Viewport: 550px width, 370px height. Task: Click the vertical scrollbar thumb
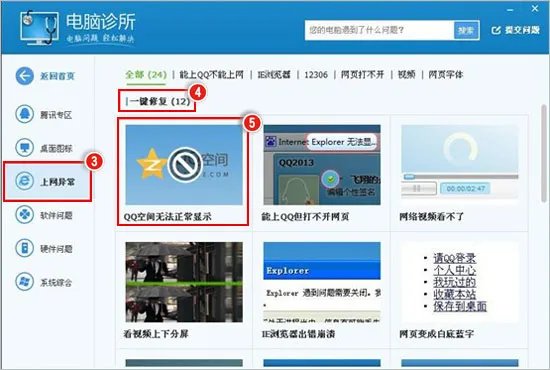click(544, 153)
